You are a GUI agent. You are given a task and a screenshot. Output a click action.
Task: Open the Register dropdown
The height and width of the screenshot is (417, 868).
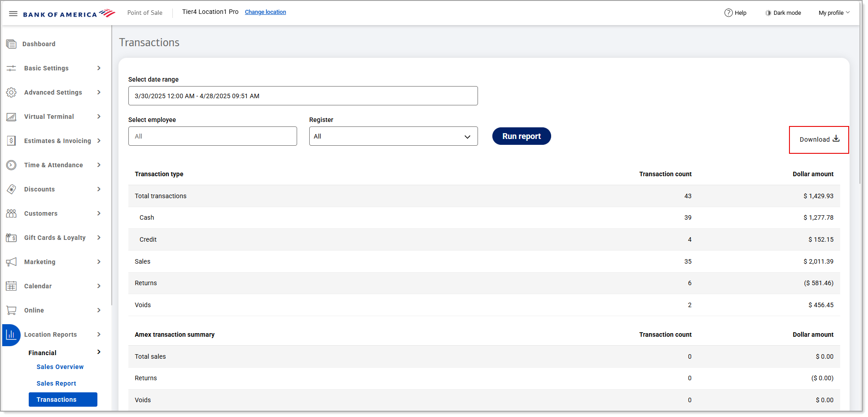[x=394, y=136]
